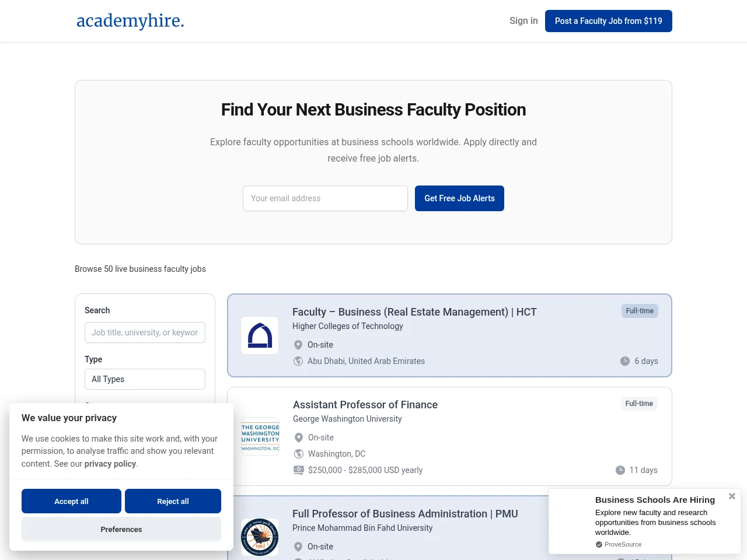Click the globe icon beside Abu Dhabi
Viewport: 747px width, 560px height.
point(298,361)
